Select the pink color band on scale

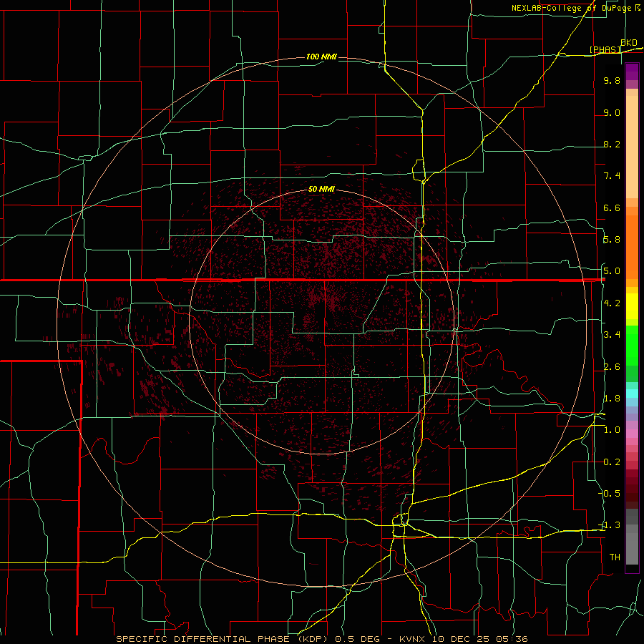coord(632,434)
